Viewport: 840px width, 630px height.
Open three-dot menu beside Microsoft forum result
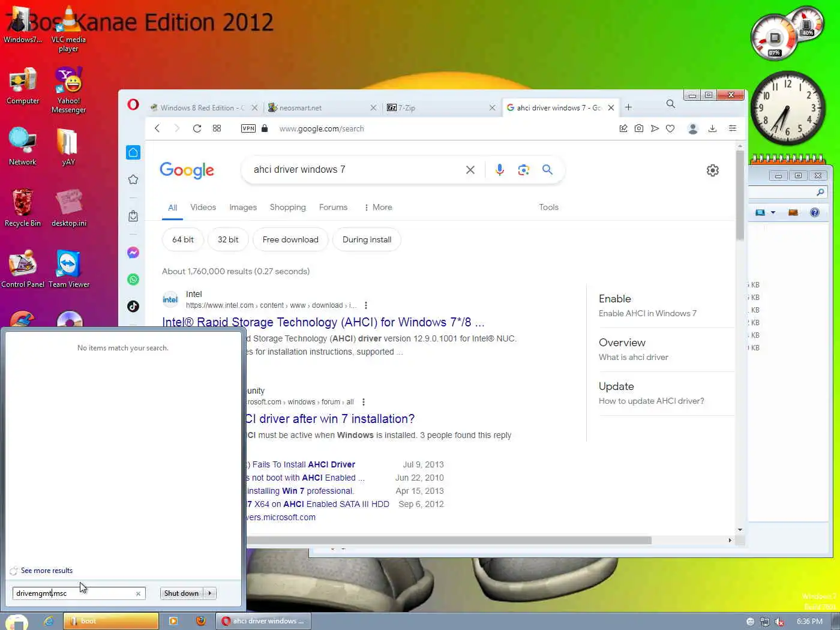[x=364, y=402]
